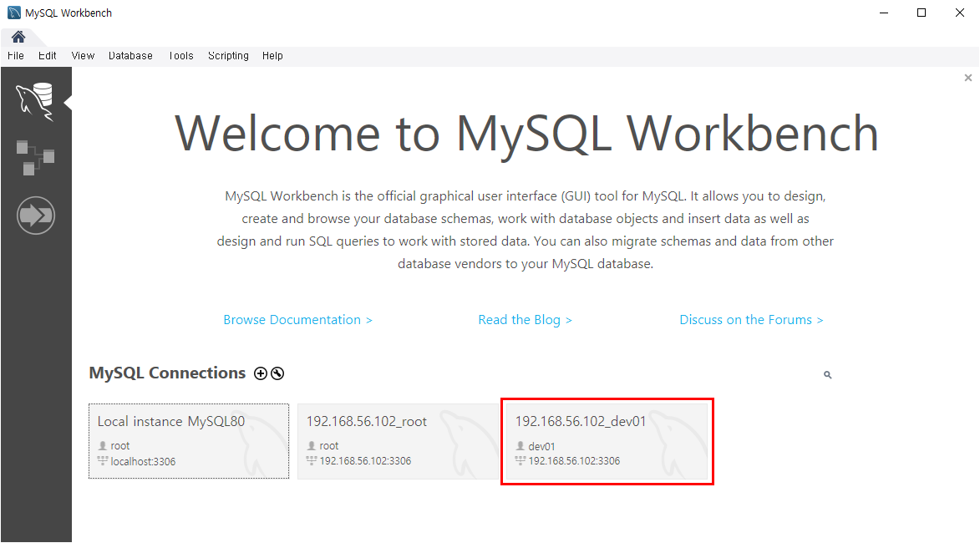
Task: Click the dev01 user label
Action: [x=542, y=446]
